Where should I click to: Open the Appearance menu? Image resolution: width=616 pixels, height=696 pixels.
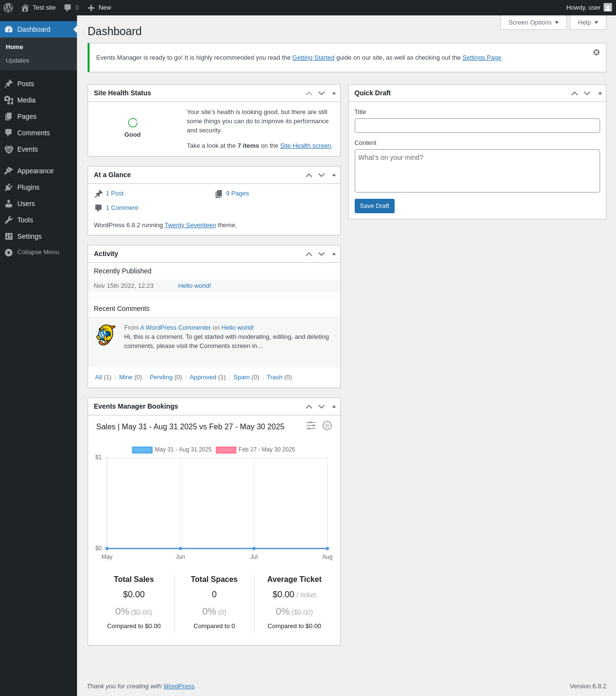tap(35, 171)
